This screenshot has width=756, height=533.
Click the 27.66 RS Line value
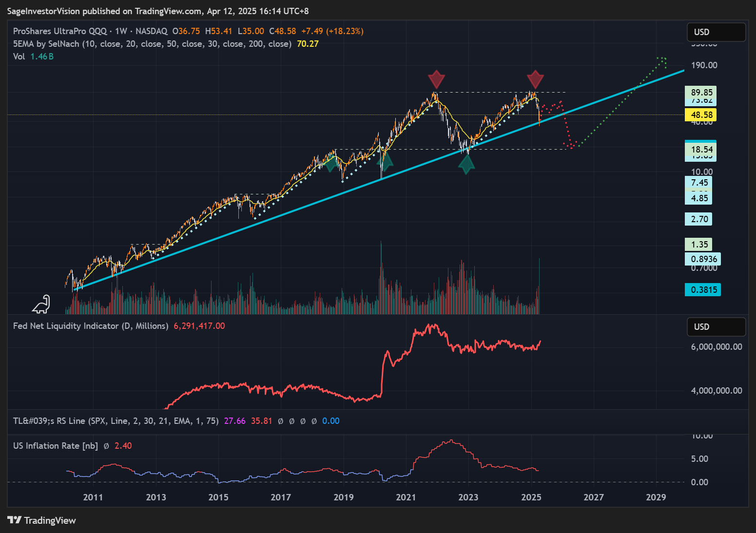[x=235, y=421]
